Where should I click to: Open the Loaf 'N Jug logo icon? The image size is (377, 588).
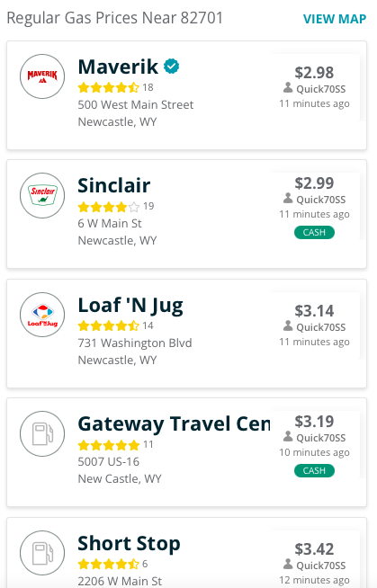click(x=42, y=315)
